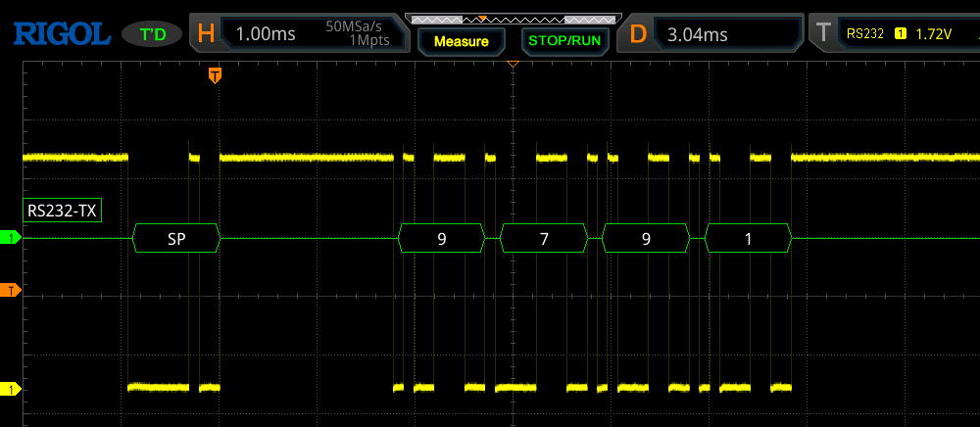Select the decoded SP packet
980x427 pixels.
pyautogui.click(x=176, y=238)
